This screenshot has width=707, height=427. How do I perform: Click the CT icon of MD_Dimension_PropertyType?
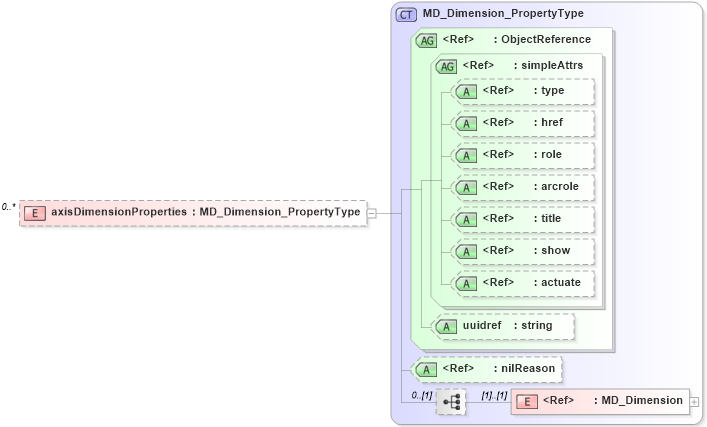coord(406,15)
